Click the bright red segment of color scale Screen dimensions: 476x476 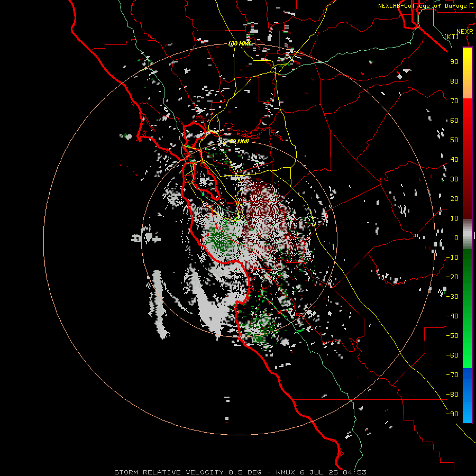click(467, 111)
